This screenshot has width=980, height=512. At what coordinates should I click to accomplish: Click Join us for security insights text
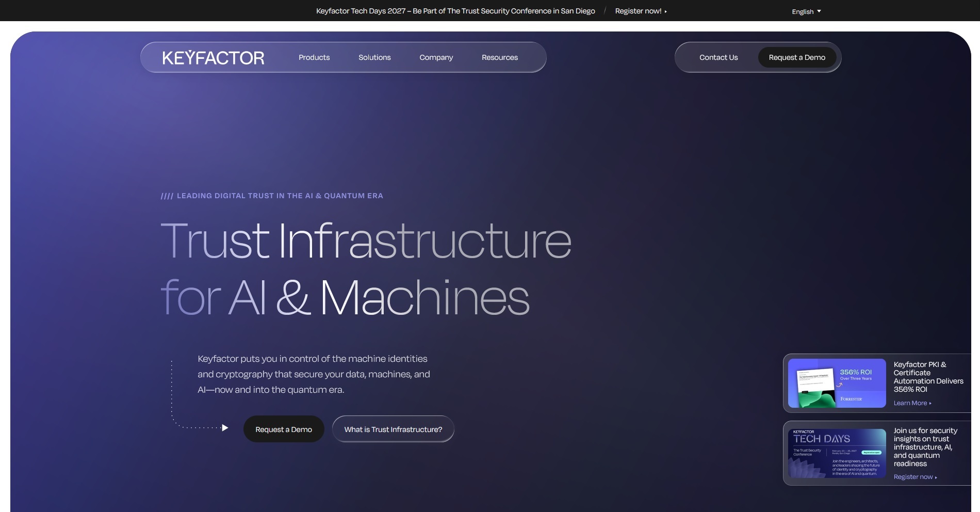pos(925,447)
